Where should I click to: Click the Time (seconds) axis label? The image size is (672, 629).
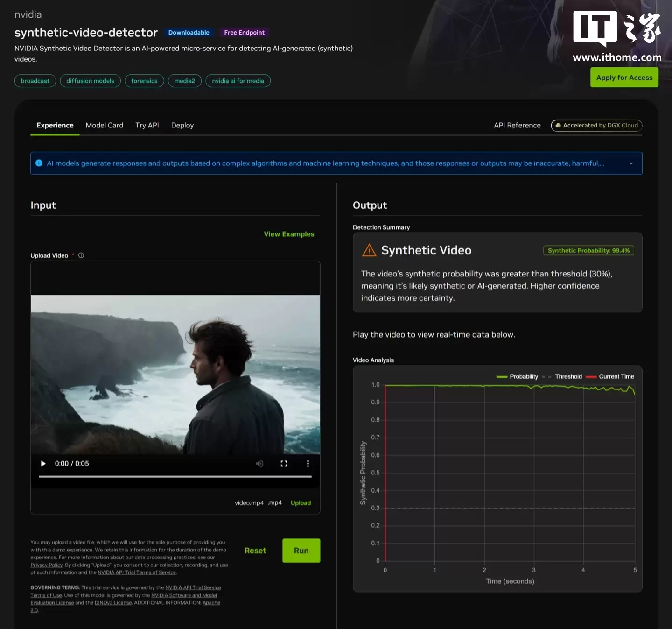click(x=510, y=581)
